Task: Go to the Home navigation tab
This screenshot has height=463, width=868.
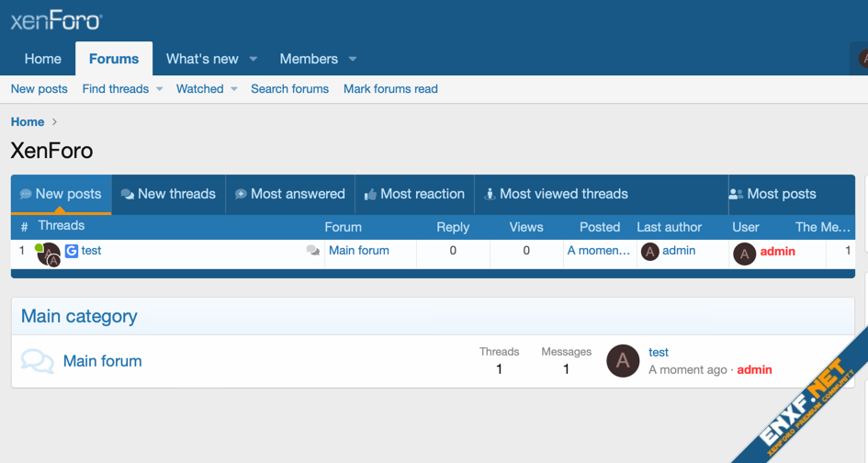Action: 42,59
